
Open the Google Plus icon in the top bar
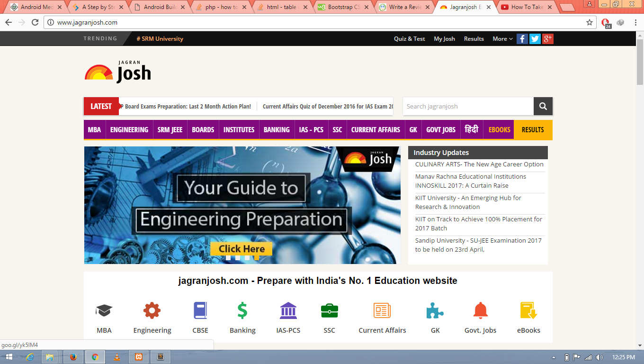[x=548, y=39]
